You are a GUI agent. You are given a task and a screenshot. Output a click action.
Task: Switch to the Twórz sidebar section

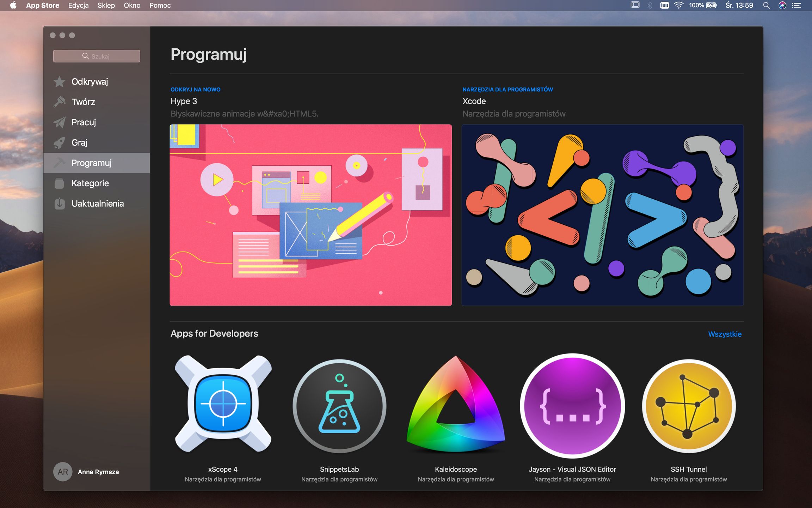(83, 102)
